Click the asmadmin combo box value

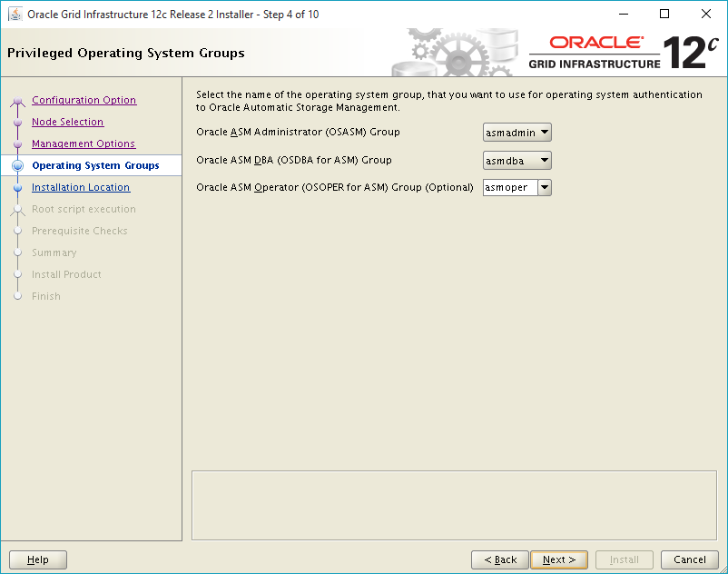tap(511, 133)
